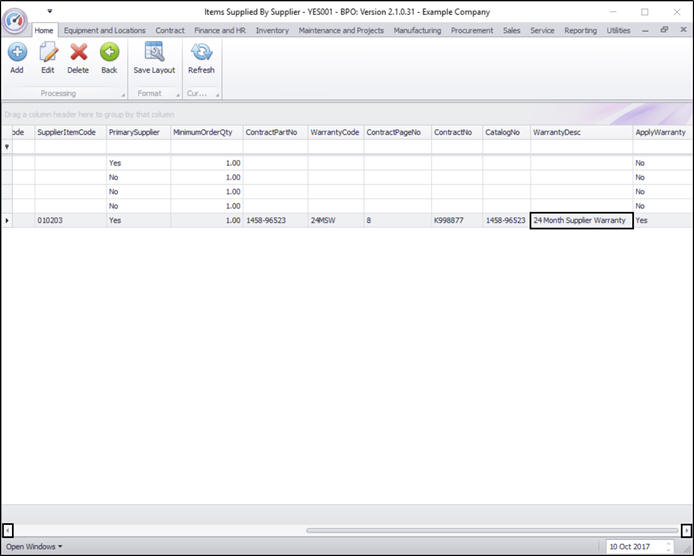Viewport: 694px width, 556px height.
Task: Select the cell '010203'
Action: point(70,220)
